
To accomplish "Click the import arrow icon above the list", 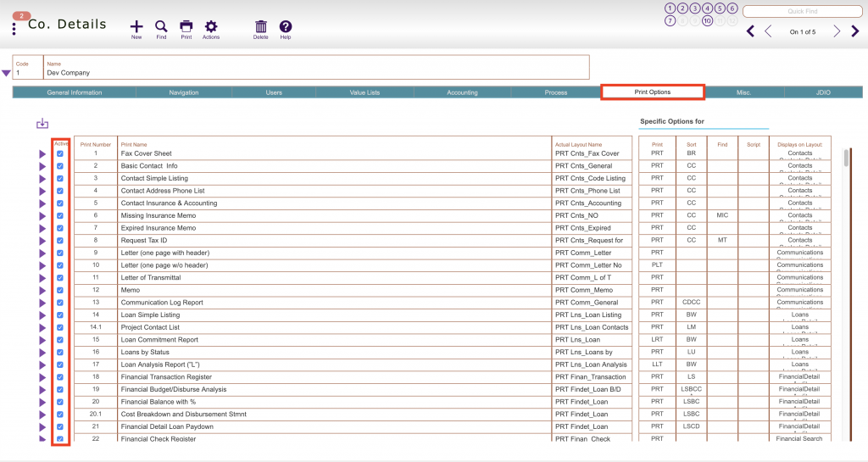I will click(42, 124).
